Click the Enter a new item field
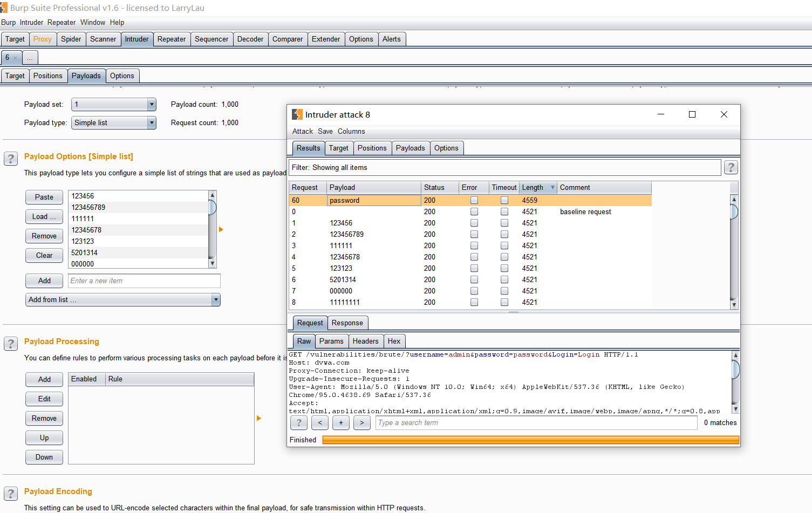Image resolution: width=812 pixels, height=513 pixels. pyautogui.click(x=144, y=281)
